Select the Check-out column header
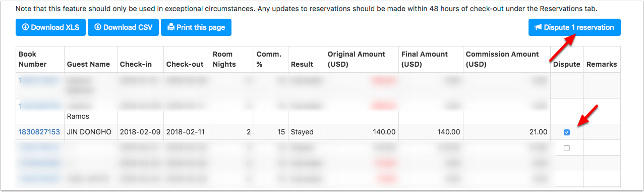The width and height of the screenshot is (644, 192). pos(185,64)
